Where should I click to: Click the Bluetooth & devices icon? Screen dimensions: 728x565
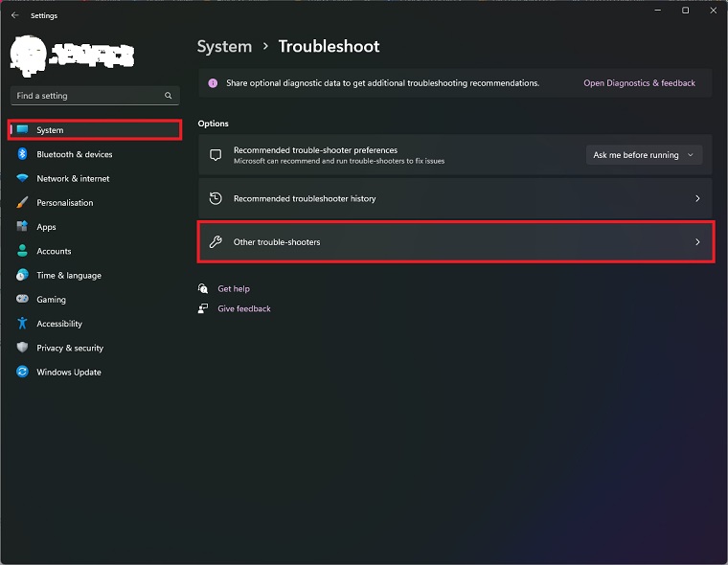(x=22, y=154)
